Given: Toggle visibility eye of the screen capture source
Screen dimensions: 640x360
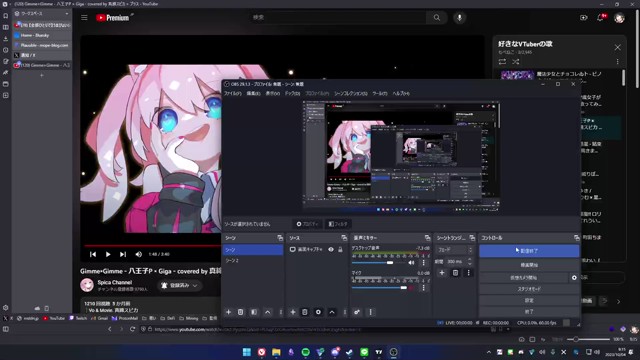Looking at the screenshot, I should click(x=331, y=249).
